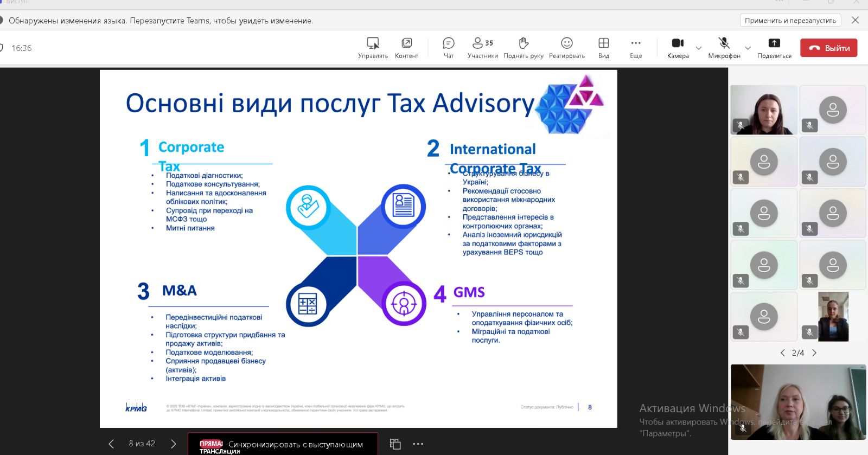Screen dimensions: 868x455
Task: Show the Участники participants list
Action: [482, 47]
